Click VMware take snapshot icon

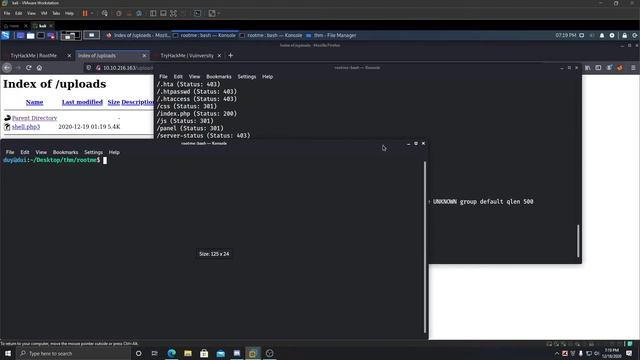[x=119, y=13]
